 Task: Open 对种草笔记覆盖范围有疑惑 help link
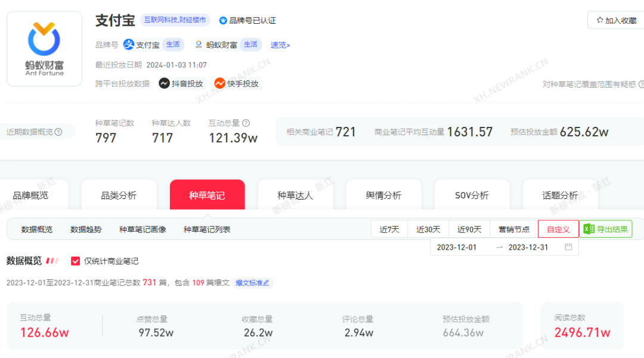pyautogui.click(x=593, y=84)
